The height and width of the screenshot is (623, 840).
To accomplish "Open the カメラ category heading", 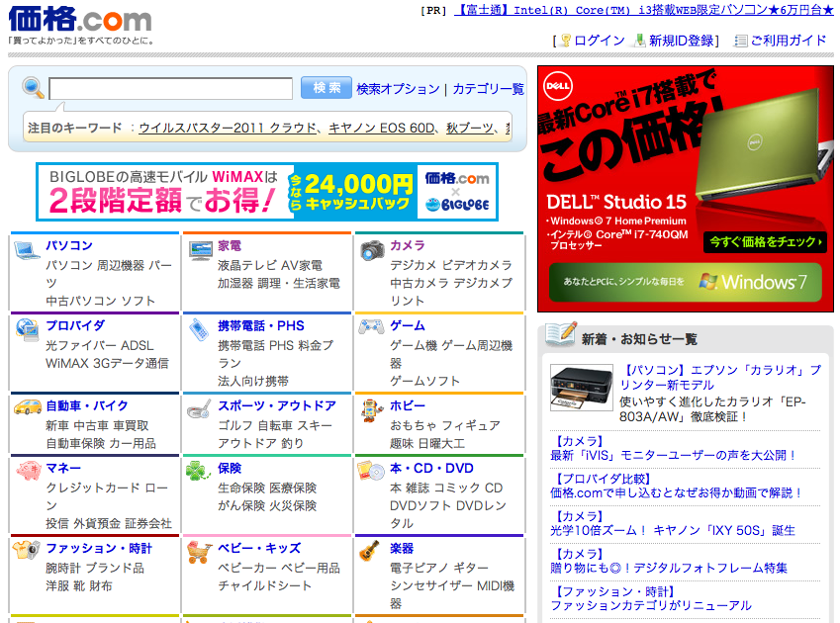I will point(408,245).
